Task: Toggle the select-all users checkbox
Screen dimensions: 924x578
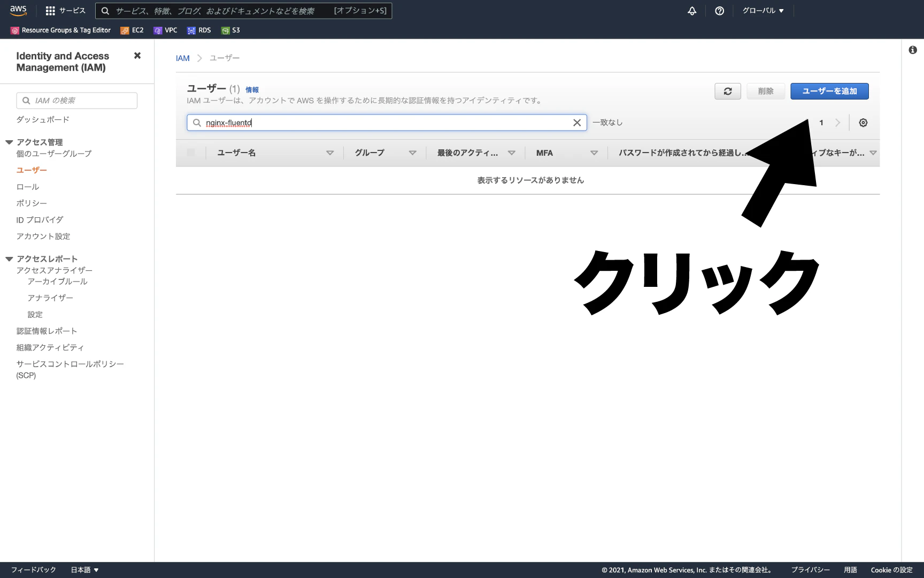Action: pos(191,153)
